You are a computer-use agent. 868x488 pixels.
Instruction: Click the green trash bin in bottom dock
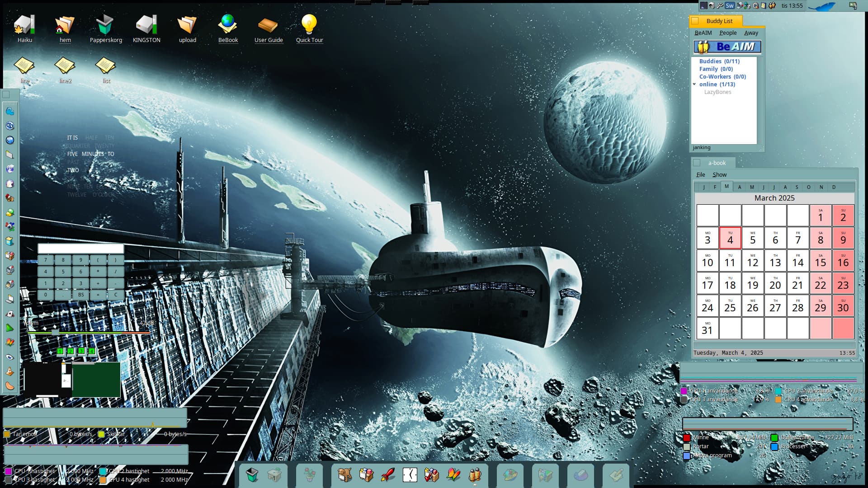tap(252, 474)
